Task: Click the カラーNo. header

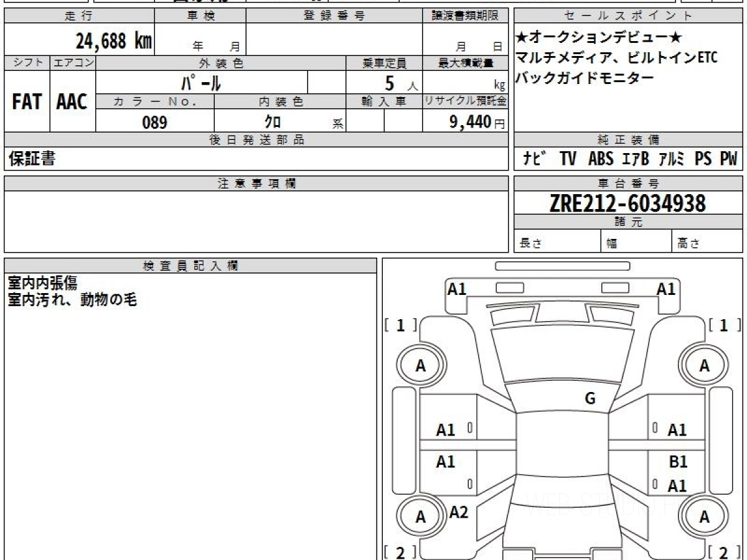Action: (155, 101)
